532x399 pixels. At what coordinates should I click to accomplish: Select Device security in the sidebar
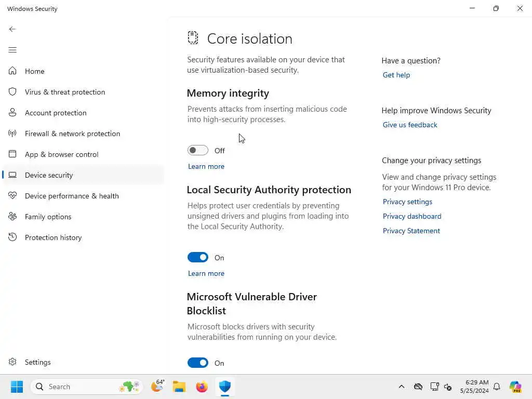[x=49, y=175]
